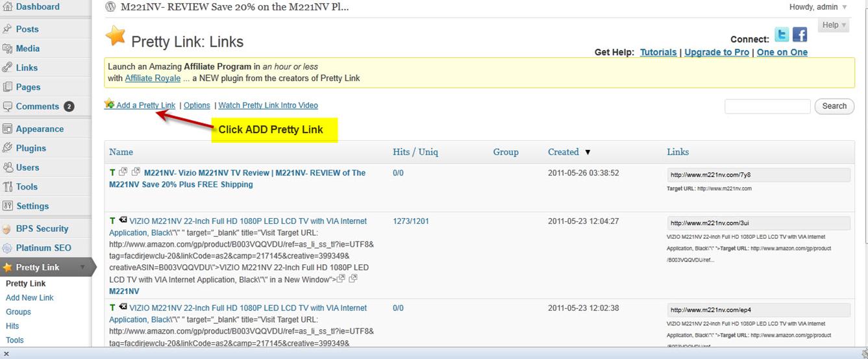Click the WordPress logo in header
The width and height of the screenshot is (868, 359).
click(110, 7)
